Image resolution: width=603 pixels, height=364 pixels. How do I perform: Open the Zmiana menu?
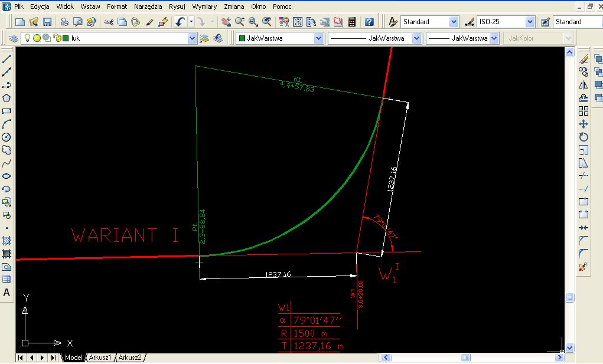(x=234, y=6)
